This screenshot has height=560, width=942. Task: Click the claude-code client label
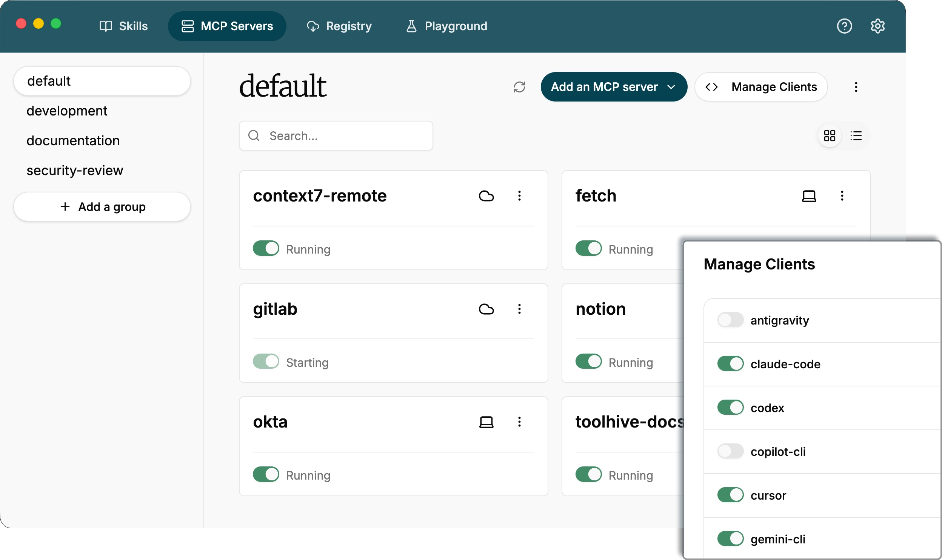[x=785, y=364]
